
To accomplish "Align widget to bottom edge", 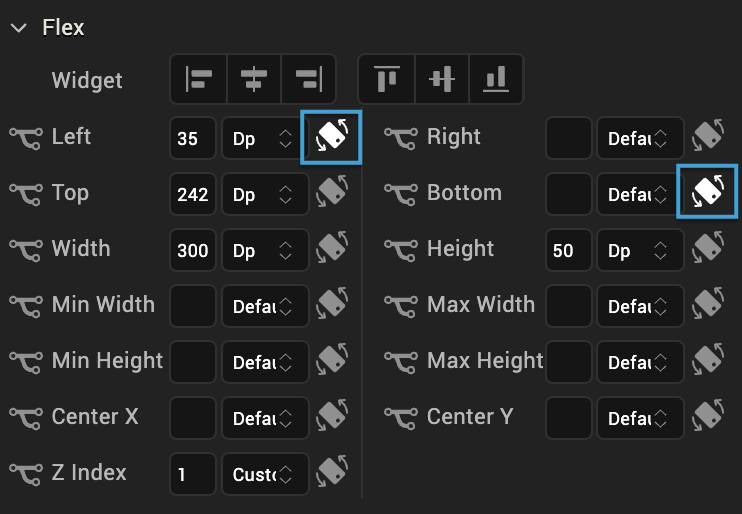I will click(x=495, y=80).
